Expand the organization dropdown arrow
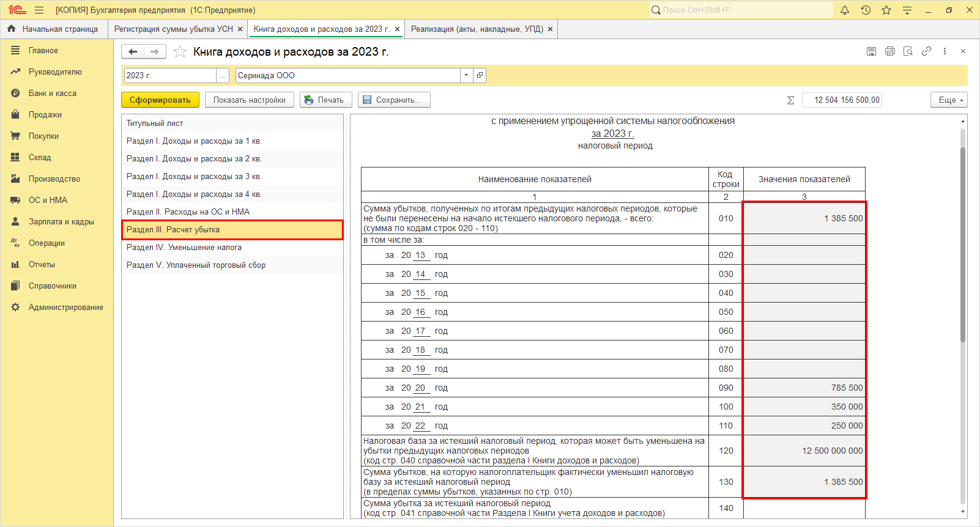The image size is (980, 527). point(466,75)
